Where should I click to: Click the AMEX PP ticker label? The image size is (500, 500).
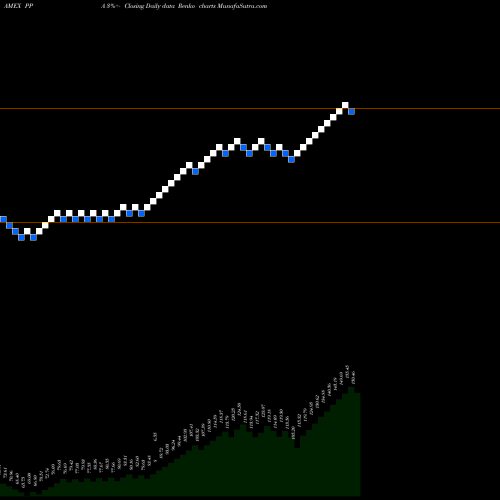tap(18, 6)
